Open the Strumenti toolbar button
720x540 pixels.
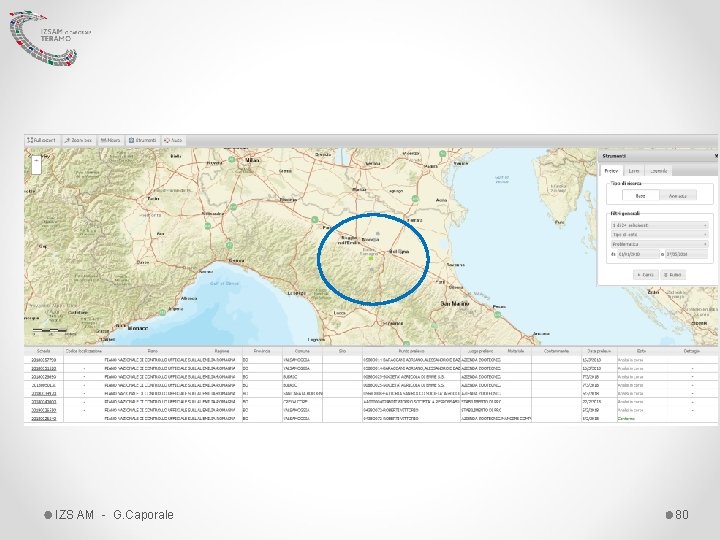tap(143, 140)
